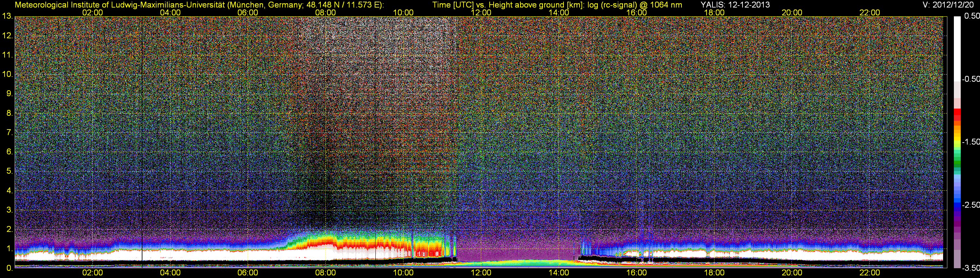The width and height of the screenshot is (980, 278).
Task: Click the Meteorological Institute title text
Action: tap(199, 5)
